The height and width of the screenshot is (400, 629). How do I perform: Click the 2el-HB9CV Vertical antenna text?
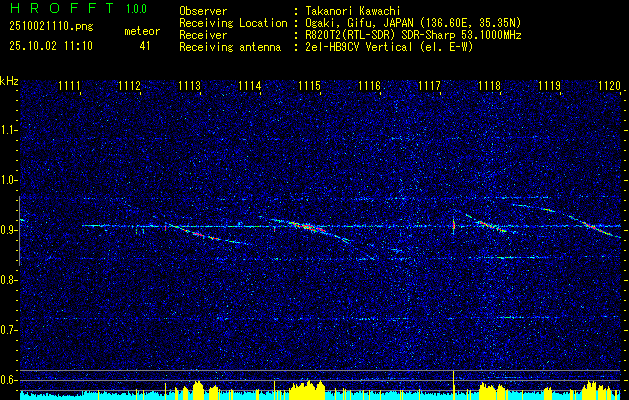click(387, 47)
